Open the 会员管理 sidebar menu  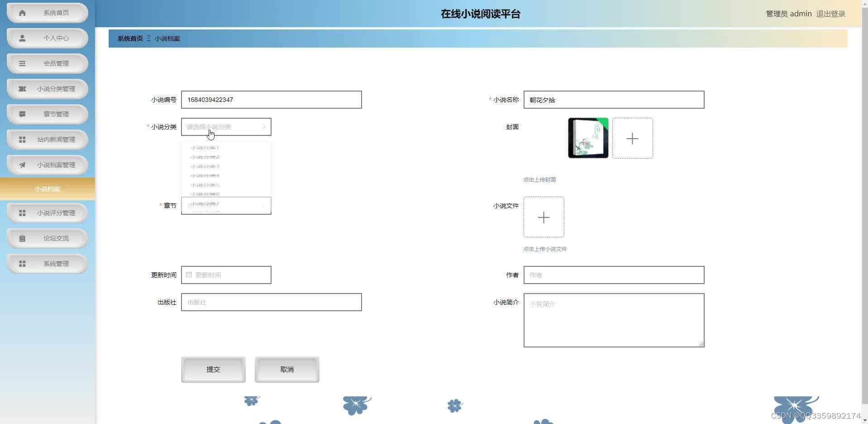click(x=48, y=63)
